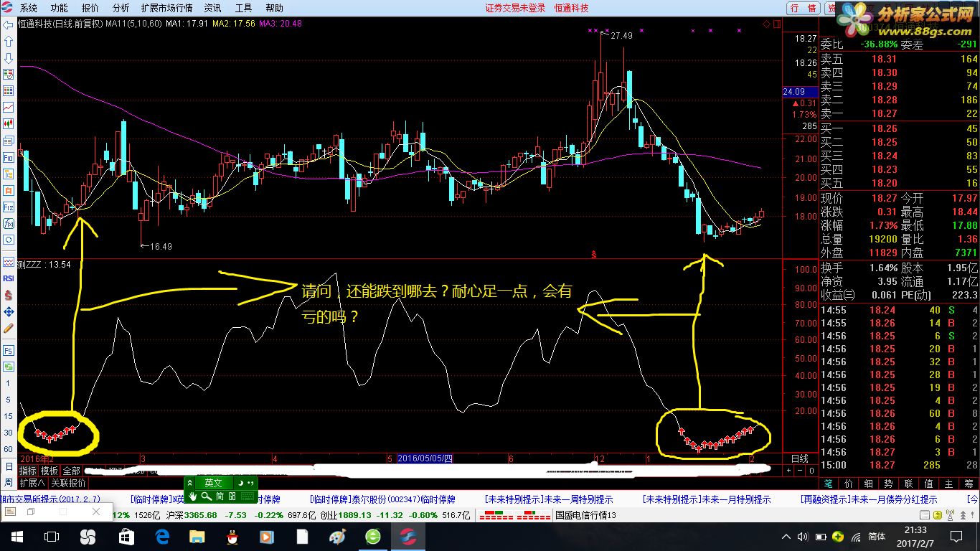Open Task View on taskbar
980x551 pixels.
[x=52, y=537]
